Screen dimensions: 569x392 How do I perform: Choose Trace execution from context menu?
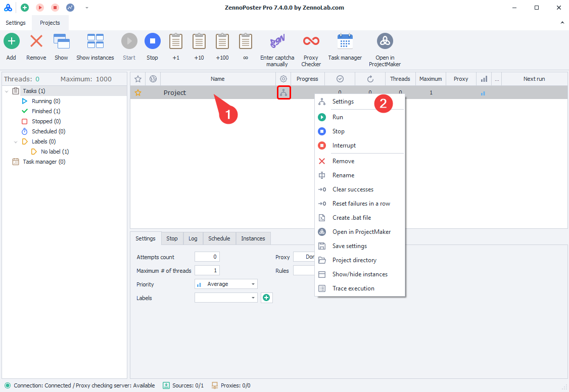click(353, 288)
